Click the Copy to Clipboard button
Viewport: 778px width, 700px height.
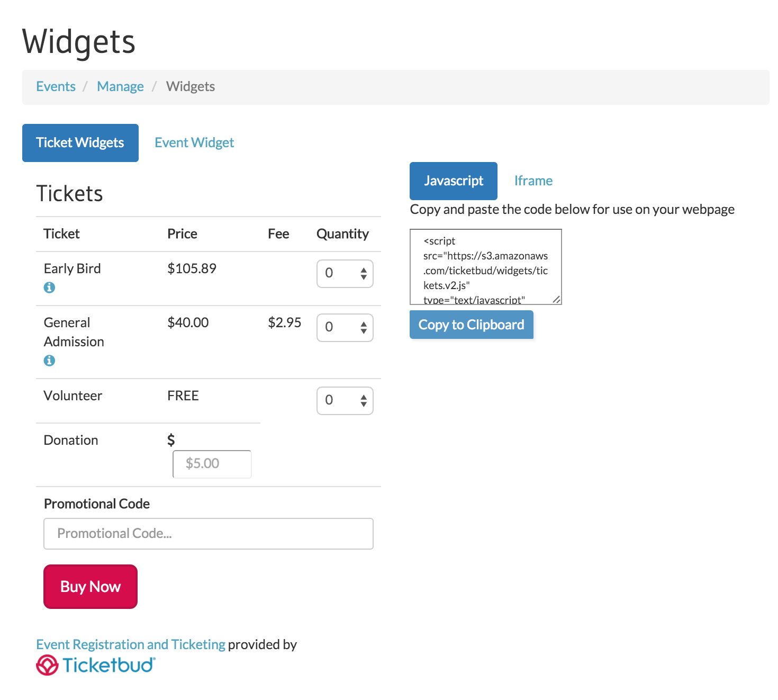tap(472, 325)
